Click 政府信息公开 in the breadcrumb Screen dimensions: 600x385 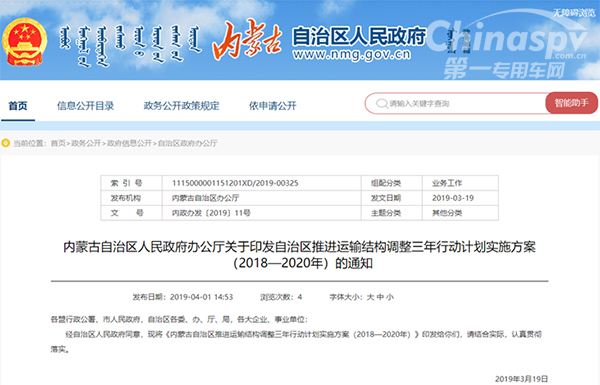pyautogui.click(x=129, y=143)
